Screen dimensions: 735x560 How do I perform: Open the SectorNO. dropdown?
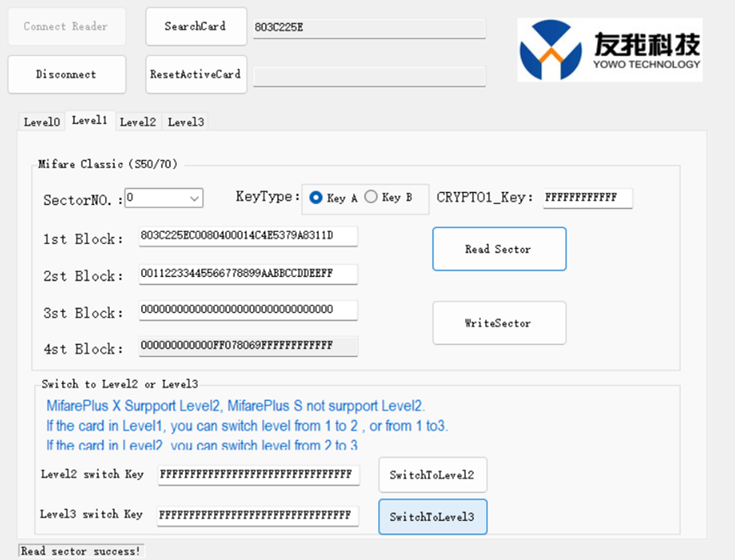[164, 198]
